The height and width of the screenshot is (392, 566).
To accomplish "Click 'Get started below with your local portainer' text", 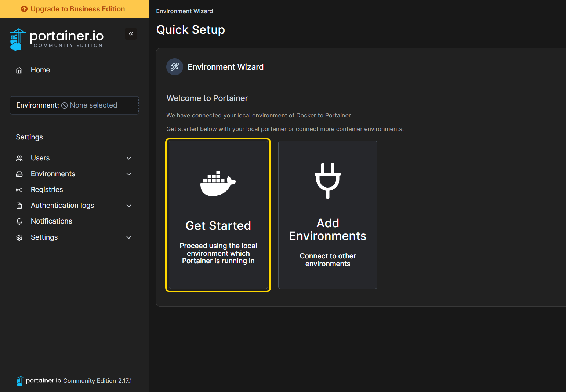I will tap(285, 129).
